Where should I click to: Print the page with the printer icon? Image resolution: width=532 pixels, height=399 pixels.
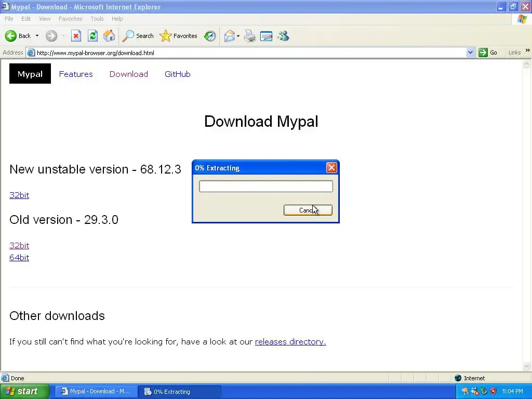(x=250, y=36)
